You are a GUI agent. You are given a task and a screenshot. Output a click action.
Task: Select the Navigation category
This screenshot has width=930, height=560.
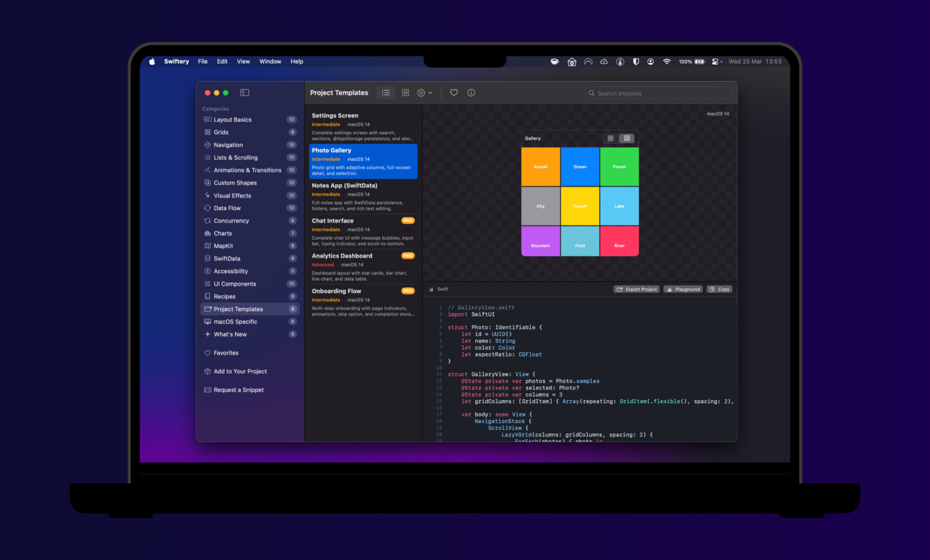pyautogui.click(x=250, y=145)
